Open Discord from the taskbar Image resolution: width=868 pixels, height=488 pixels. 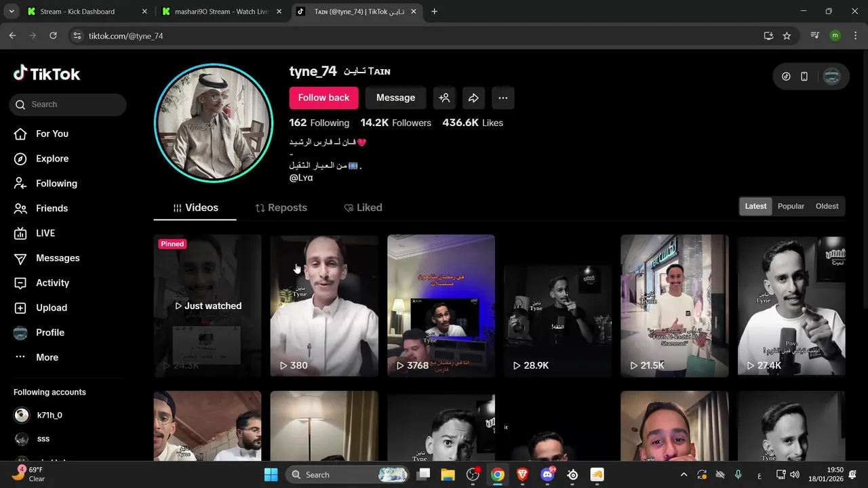point(548,474)
